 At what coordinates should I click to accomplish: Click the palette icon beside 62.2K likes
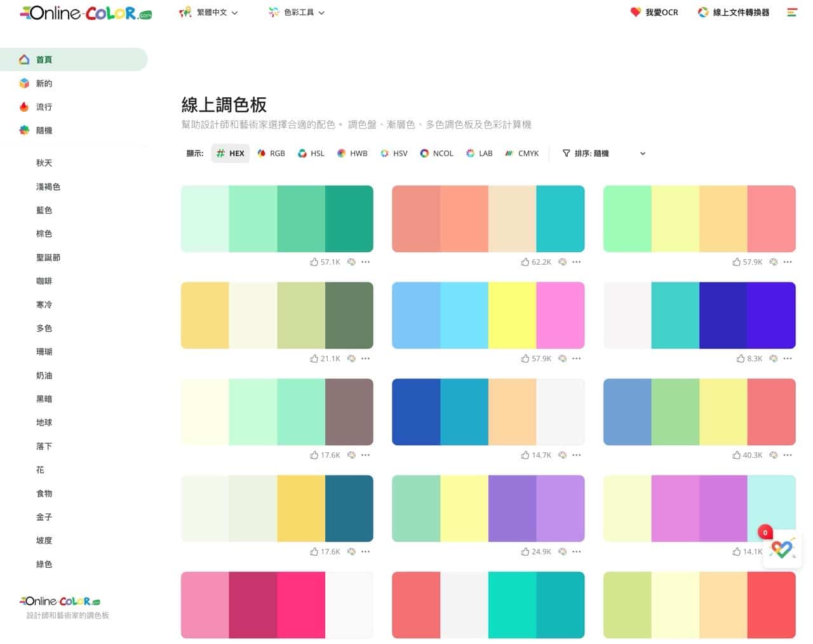pos(562,262)
